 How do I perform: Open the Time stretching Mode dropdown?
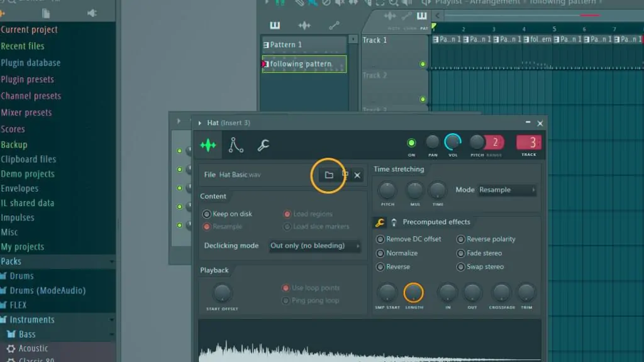coord(508,190)
